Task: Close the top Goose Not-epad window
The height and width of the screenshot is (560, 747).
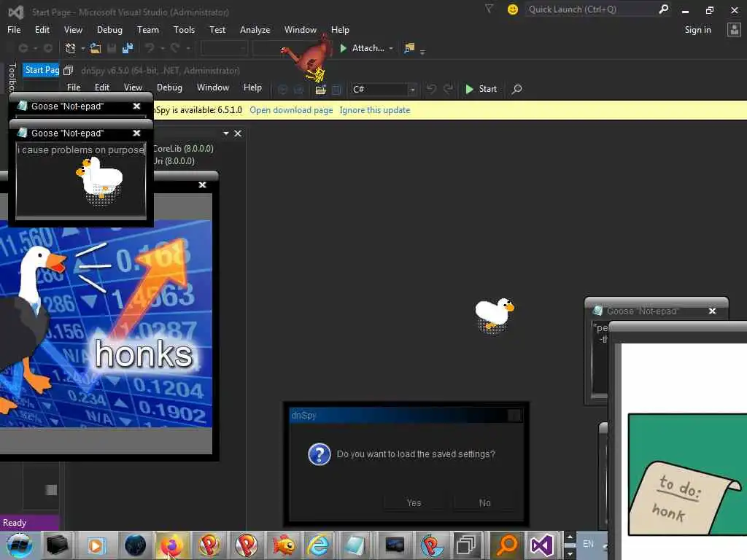Action: click(x=136, y=106)
